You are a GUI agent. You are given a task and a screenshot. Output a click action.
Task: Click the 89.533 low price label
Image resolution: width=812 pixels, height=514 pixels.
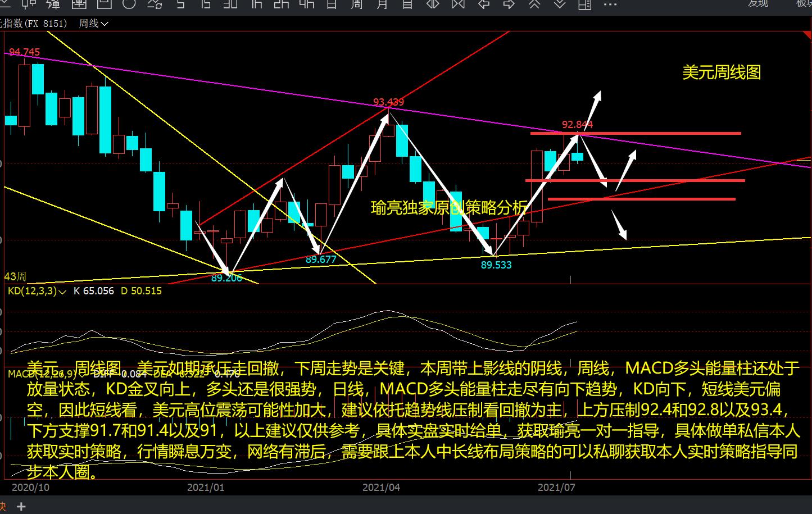(x=496, y=265)
